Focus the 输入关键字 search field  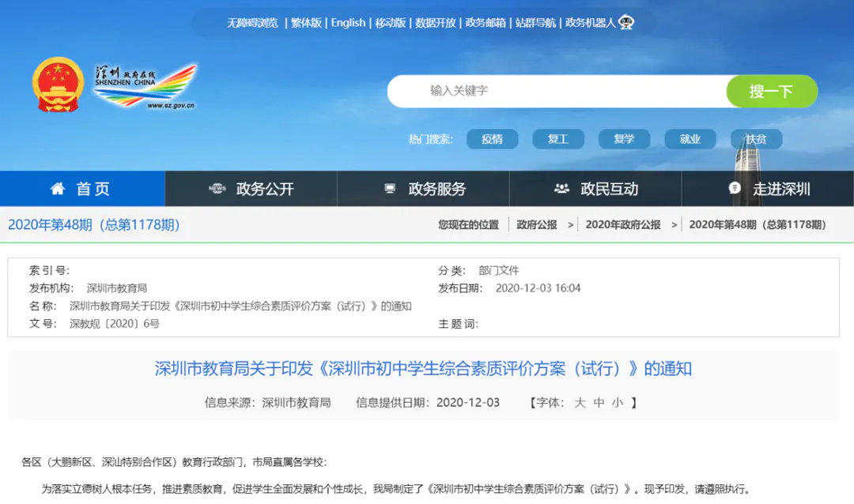click(x=557, y=91)
